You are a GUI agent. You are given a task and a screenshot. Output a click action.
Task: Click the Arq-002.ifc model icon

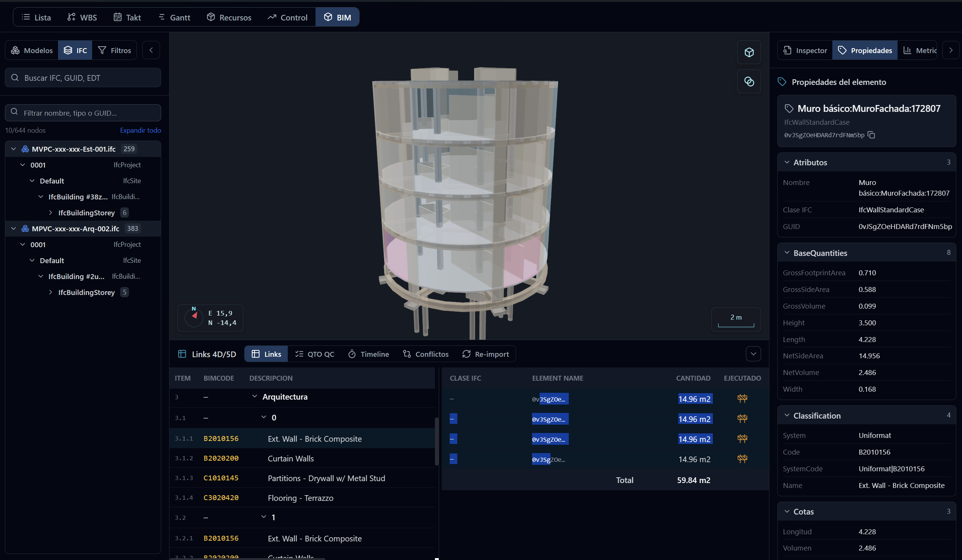click(x=25, y=229)
